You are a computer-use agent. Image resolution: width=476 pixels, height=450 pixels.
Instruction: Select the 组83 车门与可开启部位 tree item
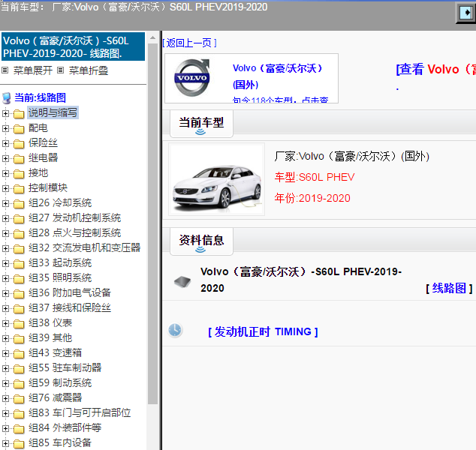(x=80, y=413)
